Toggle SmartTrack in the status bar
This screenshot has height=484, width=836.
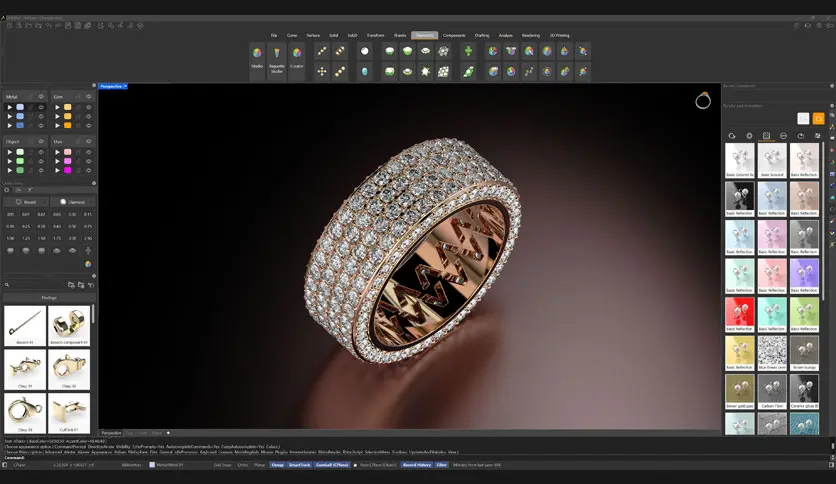coord(299,465)
